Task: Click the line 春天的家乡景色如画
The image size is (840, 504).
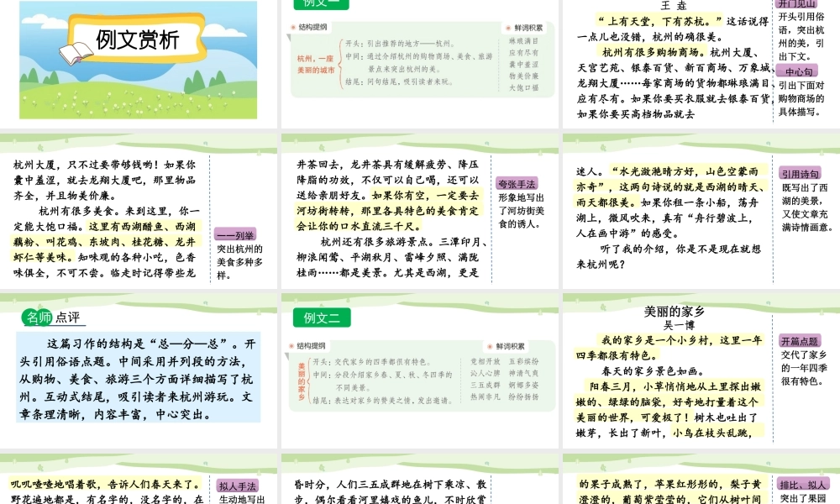Action: click(653, 371)
